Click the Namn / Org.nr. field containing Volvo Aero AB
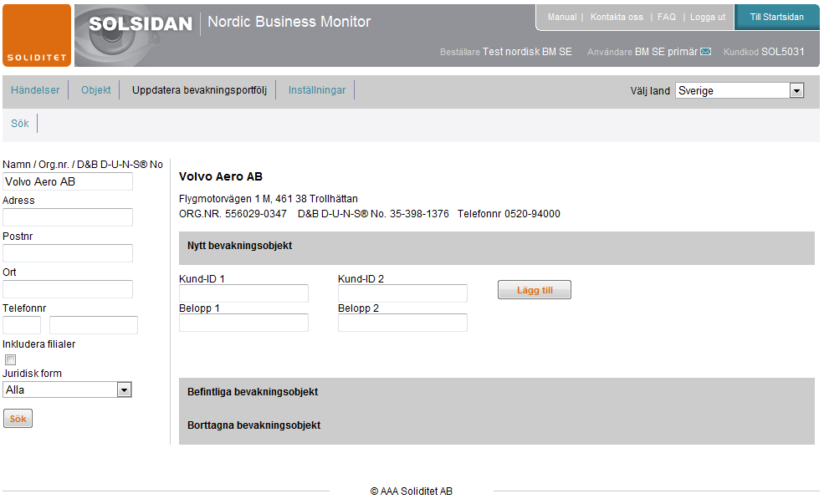Image resolution: width=824 pixels, height=504 pixels. pos(68,181)
